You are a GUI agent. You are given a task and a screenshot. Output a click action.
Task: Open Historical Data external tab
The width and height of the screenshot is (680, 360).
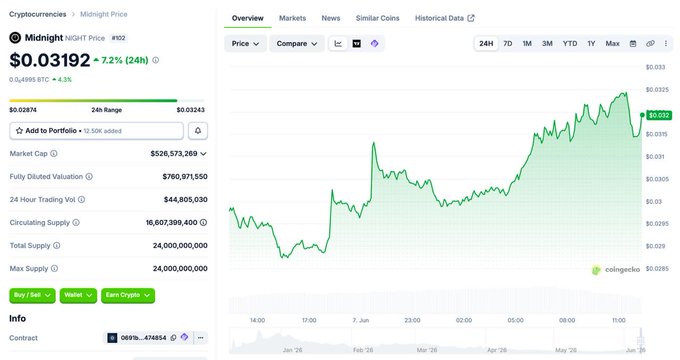coord(445,18)
